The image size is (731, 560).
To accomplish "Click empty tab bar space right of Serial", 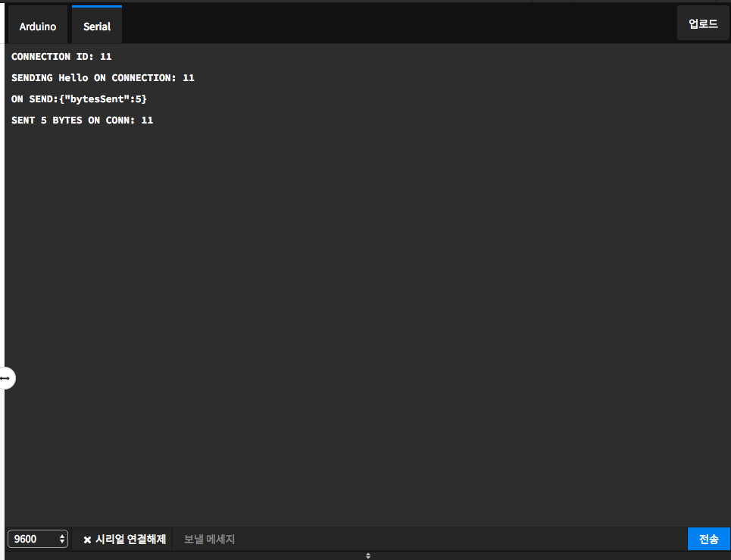I will (x=394, y=24).
